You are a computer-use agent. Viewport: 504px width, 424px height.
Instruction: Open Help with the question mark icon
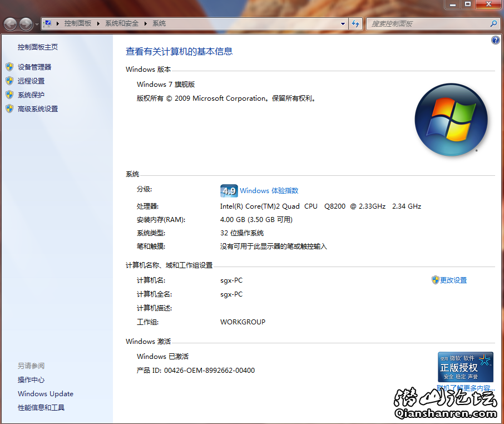[495, 40]
